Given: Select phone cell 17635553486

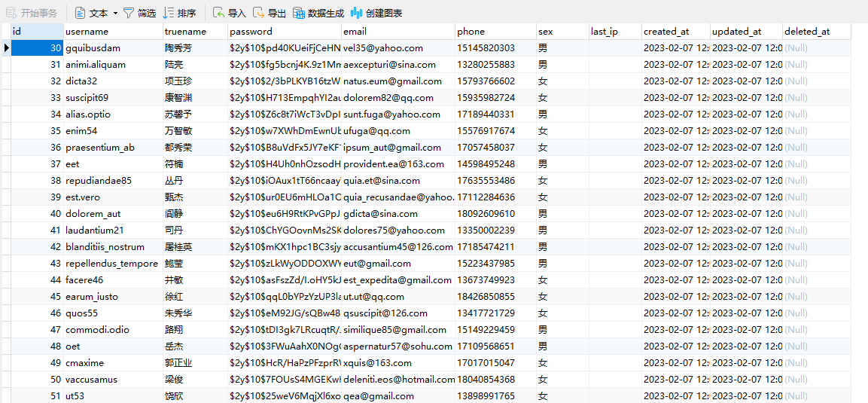Looking at the screenshot, I should (x=495, y=181).
